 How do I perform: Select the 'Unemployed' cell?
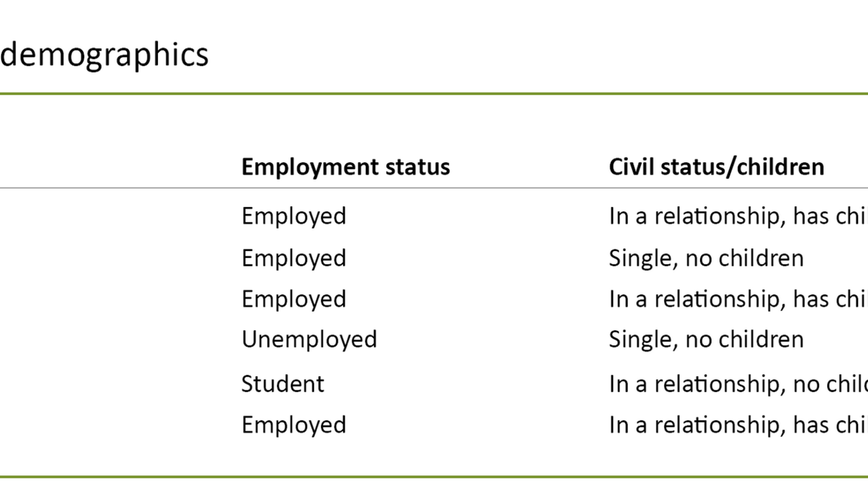click(x=309, y=340)
